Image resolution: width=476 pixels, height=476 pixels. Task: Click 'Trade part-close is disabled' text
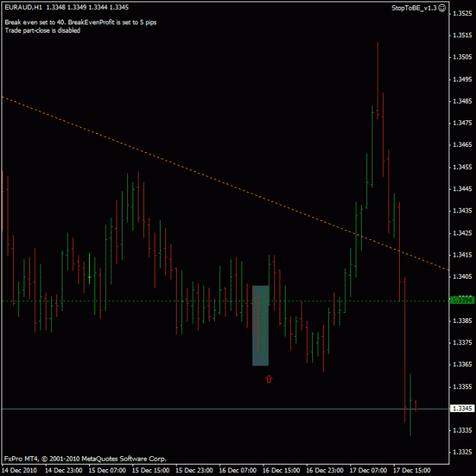tap(43, 30)
